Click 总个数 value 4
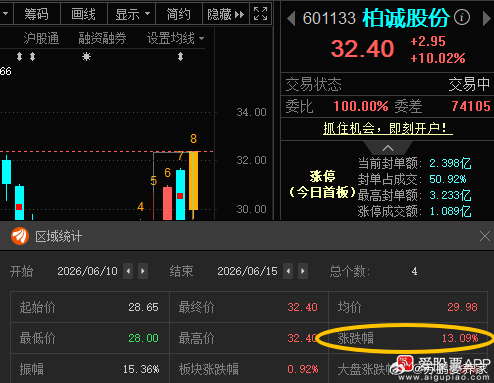 coord(414,271)
